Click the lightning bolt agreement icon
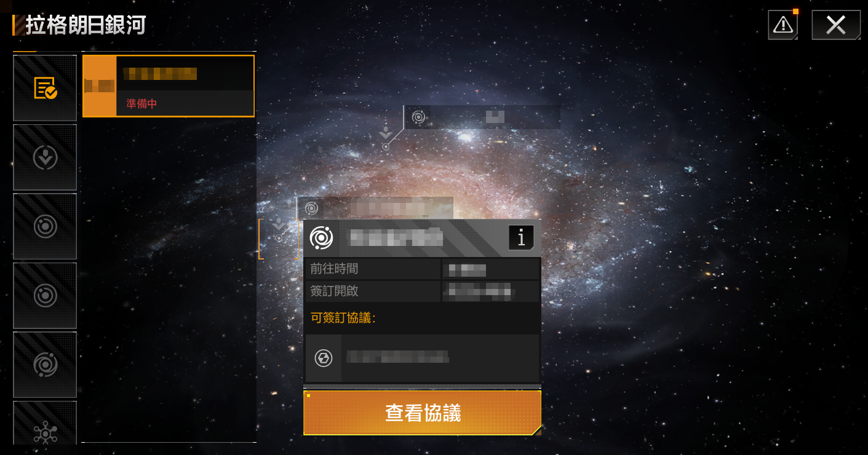The image size is (868, 455). coord(324,358)
